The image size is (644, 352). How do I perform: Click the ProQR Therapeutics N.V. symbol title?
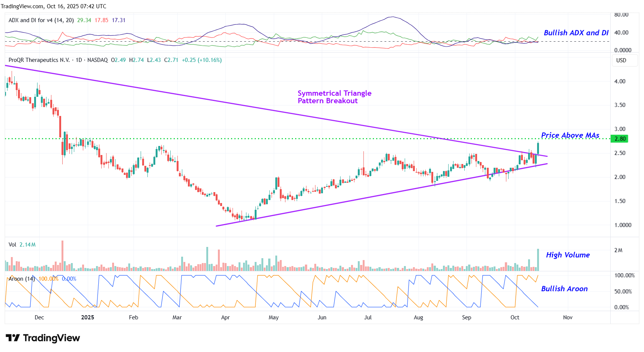[x=39, y=60]
